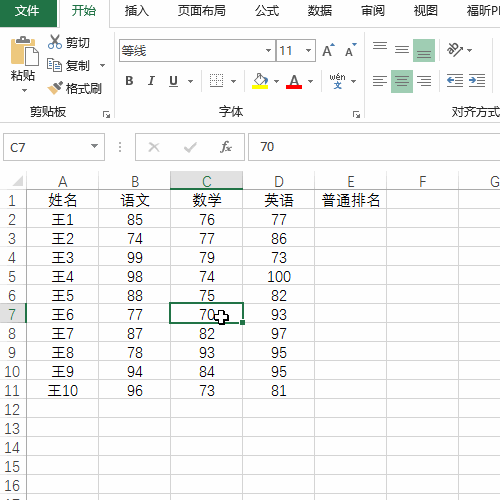The height and width of the screenshot is (500, 500).
Task: Switch to the 公式 Formulas tab
Action: 267,11
